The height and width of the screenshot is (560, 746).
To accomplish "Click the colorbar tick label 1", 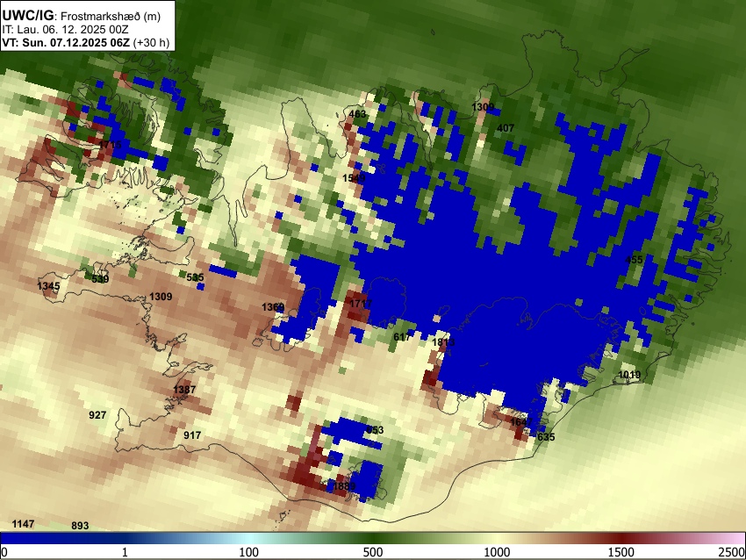I will coord(125,552).
